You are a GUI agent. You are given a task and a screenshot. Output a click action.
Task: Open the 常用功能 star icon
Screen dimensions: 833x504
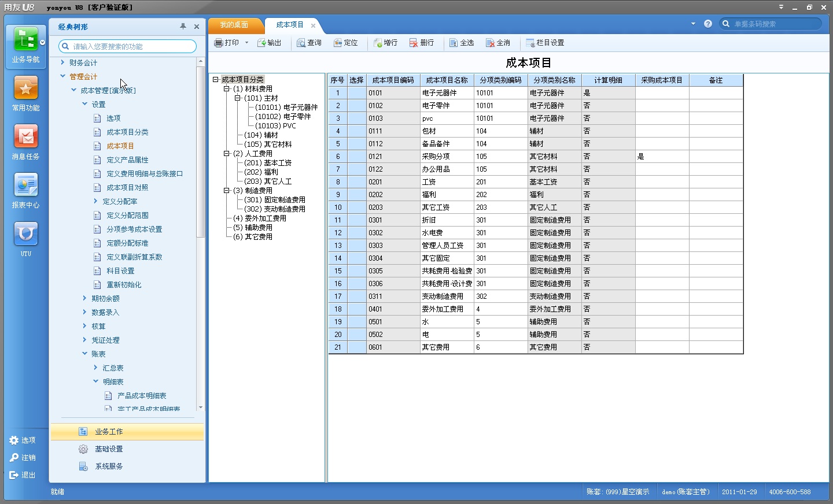tap(26, 88)
